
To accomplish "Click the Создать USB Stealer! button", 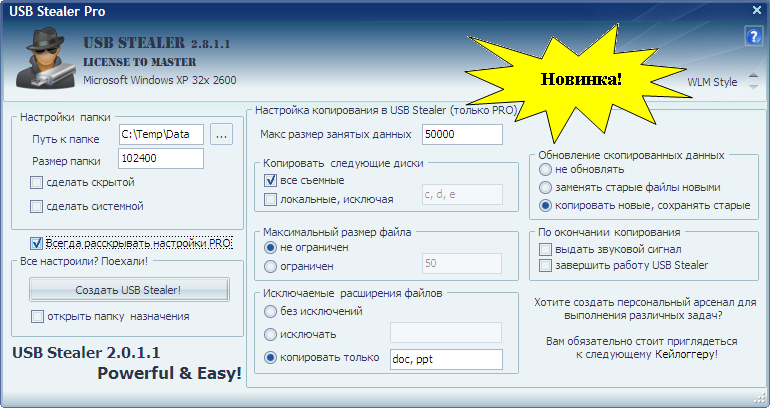I will click(x=129, y=290).
